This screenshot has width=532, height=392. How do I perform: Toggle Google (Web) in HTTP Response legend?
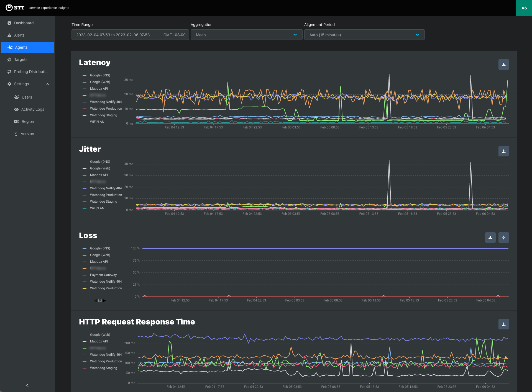click(96, 335)
